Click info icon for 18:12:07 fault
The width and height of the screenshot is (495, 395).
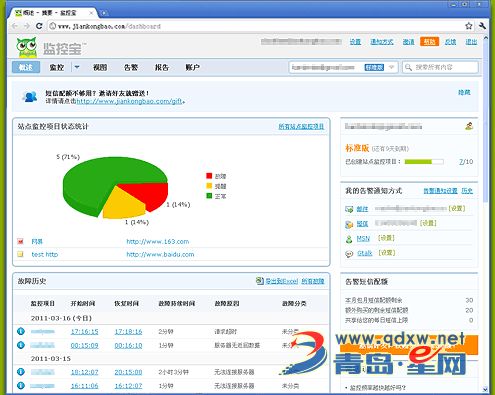[x=21, y=372]
